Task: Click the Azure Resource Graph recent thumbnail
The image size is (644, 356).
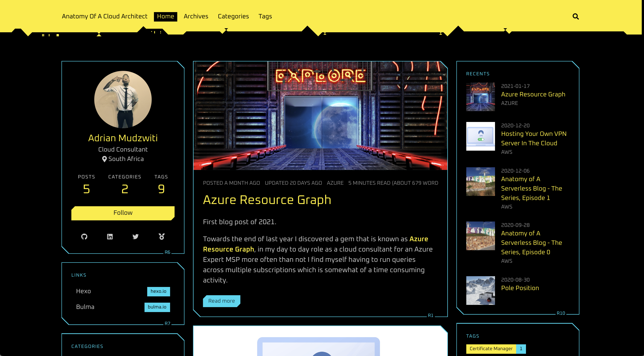Action: click(x=480, y=97)
